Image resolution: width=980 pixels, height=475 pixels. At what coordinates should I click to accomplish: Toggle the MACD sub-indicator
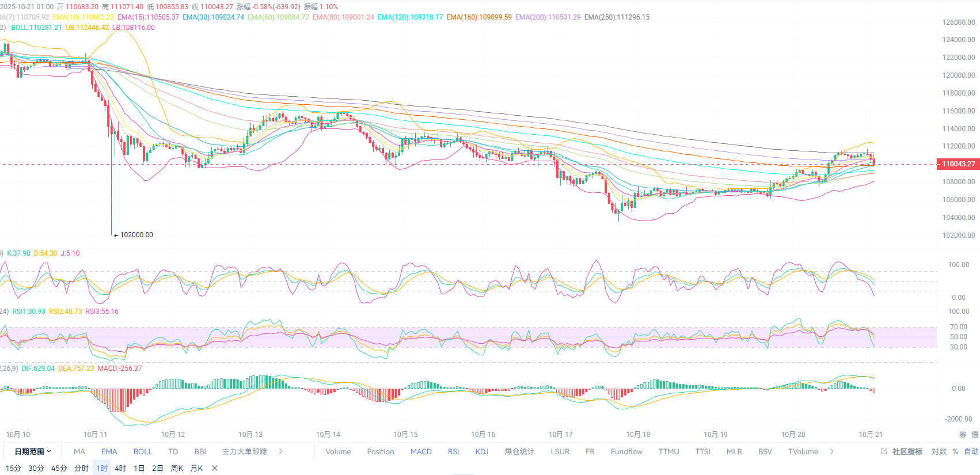click(421, 451)
